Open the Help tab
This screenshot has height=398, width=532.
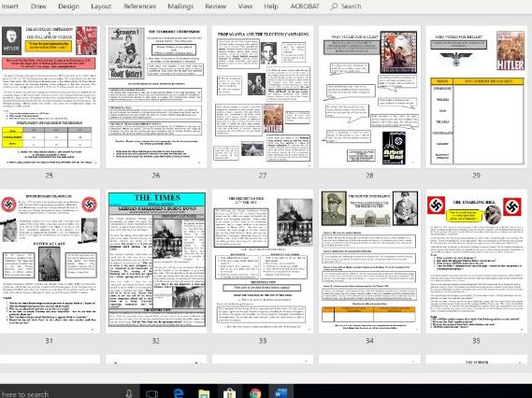pyautogui.click(x=271, y=7)
